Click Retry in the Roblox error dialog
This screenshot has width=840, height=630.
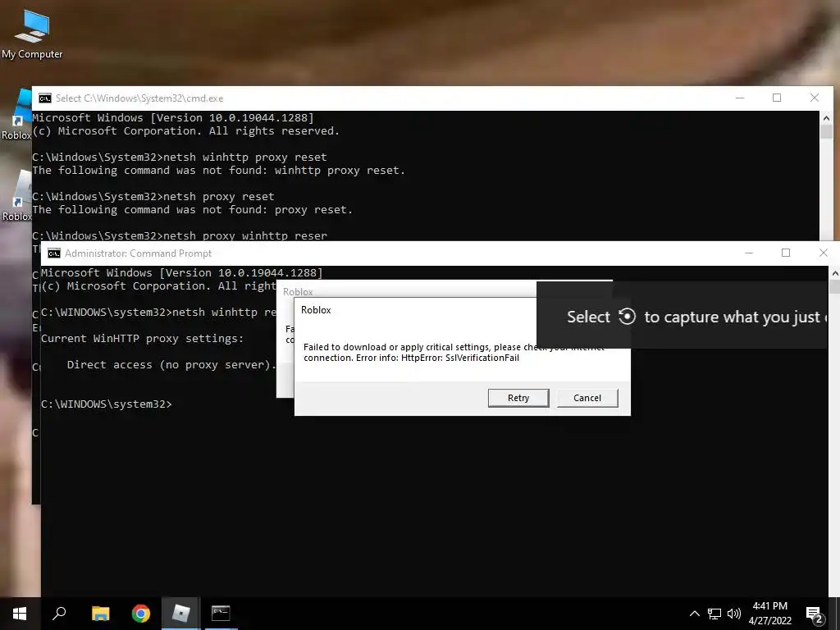pos(518,398)
